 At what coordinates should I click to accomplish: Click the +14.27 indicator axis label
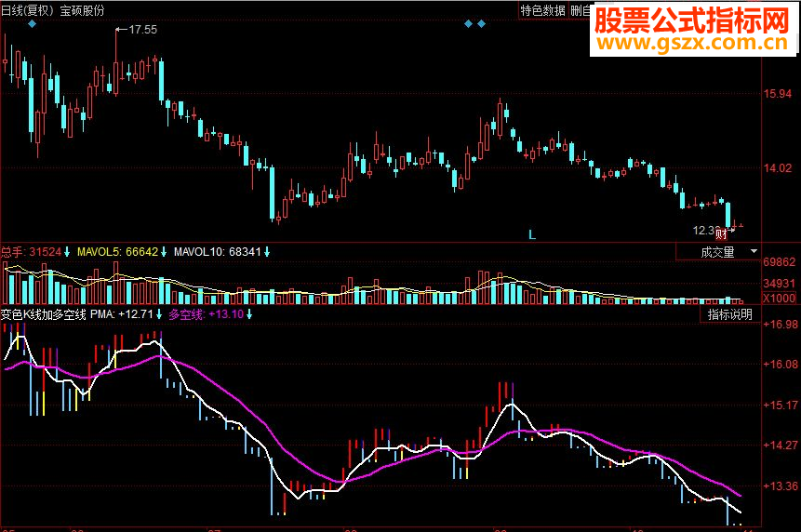(780, 446)
